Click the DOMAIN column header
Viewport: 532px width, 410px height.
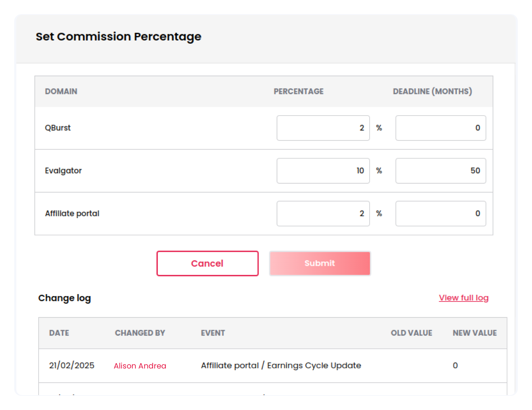point(61,92)
